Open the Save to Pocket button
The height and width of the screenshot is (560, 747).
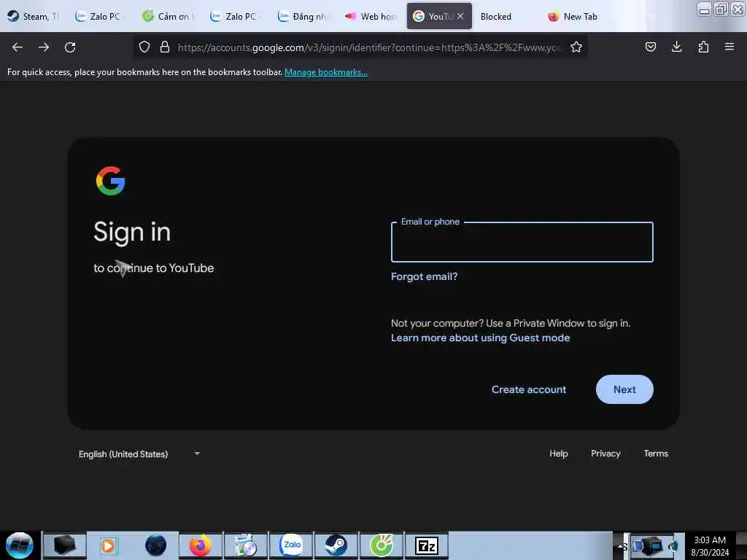click(650, 47)
